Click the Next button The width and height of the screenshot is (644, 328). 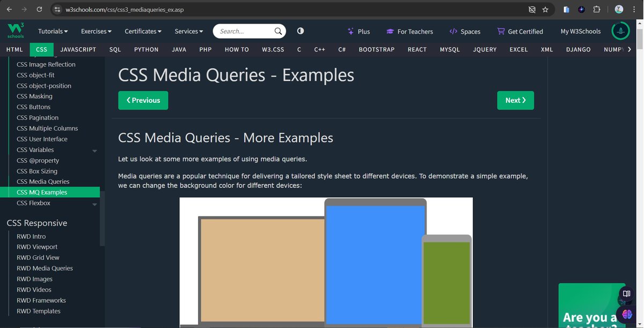point(515,100)
